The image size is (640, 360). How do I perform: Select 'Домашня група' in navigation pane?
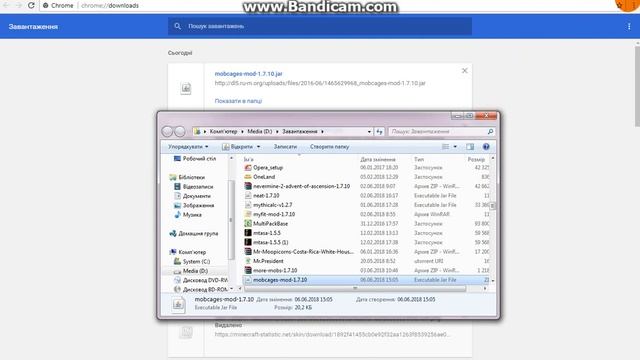coord(193,233)
